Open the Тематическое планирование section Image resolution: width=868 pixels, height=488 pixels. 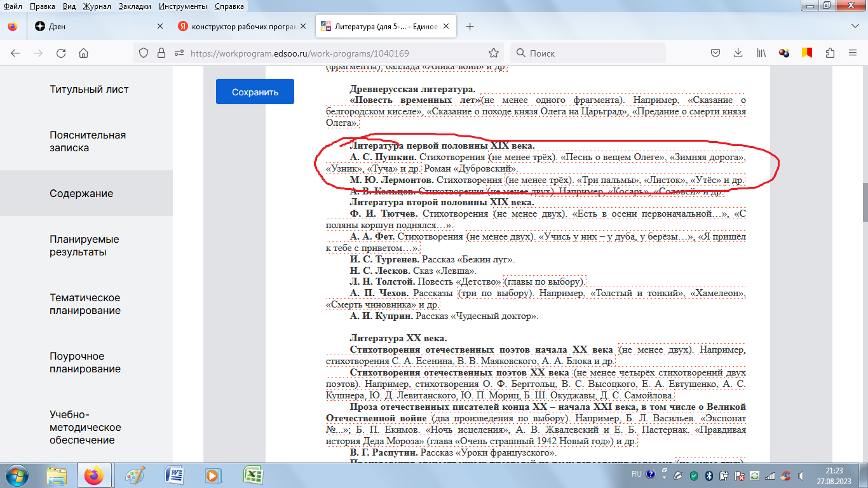[85, 304]
